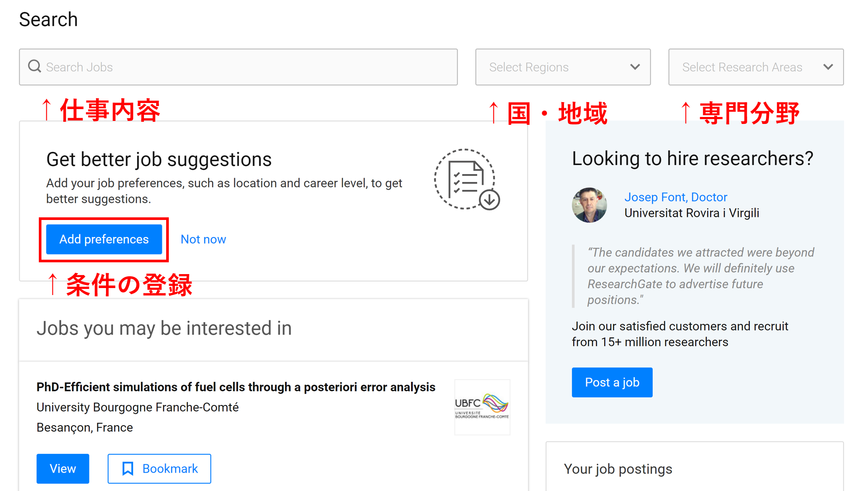Open the Select Research Areas dropdown
The width and height of the screenshot is (868, 491).
tap(755, 67)
